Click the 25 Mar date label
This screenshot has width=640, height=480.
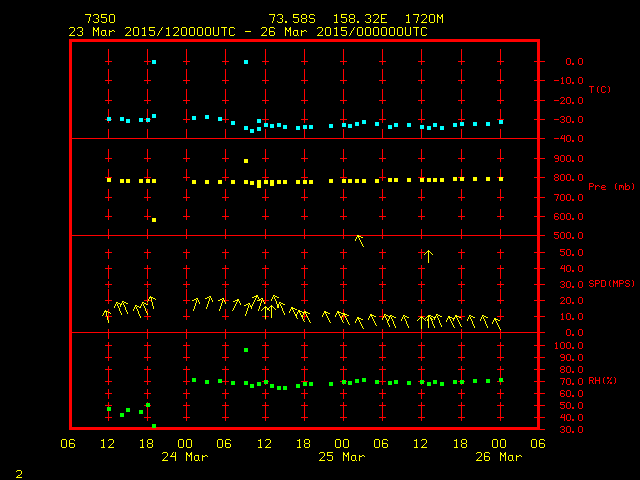click(341, 457)
